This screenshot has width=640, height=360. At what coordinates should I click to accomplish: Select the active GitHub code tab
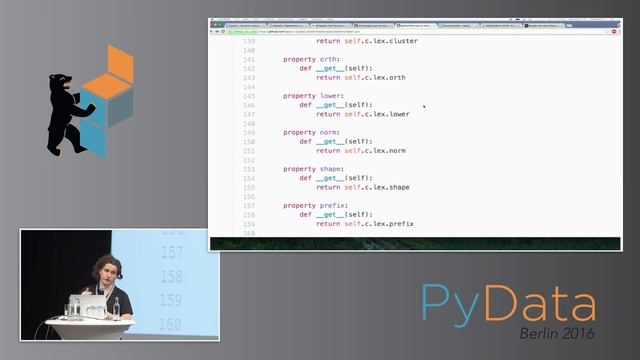tap(416, 26)
